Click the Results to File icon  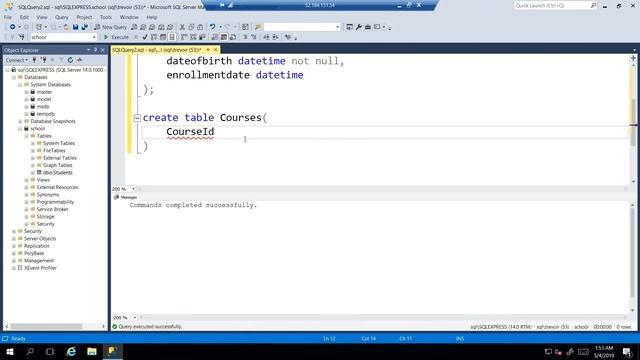pyautogui.click(x=233, y=37)
